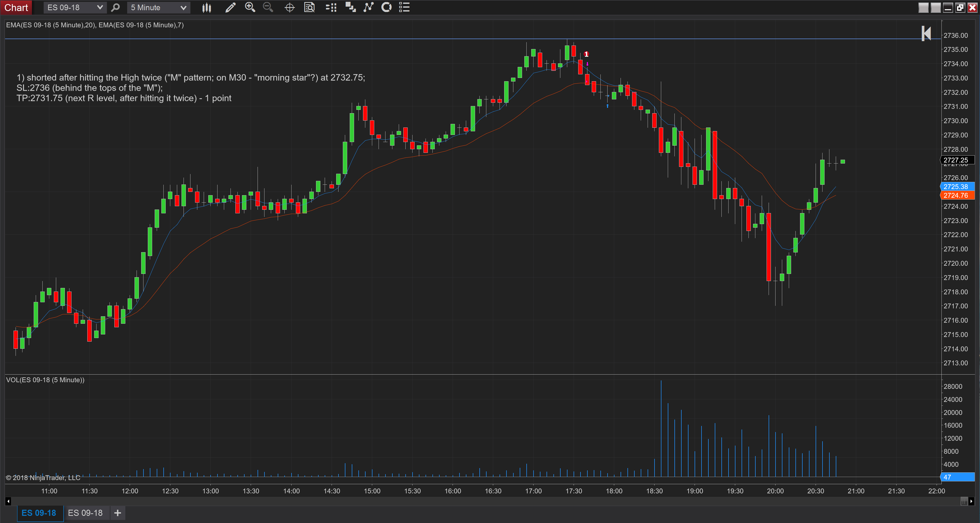The height and width of the screenshot is (523, 980).
Task: Click the gray link square beside minimize button
Action: (936, 8)
